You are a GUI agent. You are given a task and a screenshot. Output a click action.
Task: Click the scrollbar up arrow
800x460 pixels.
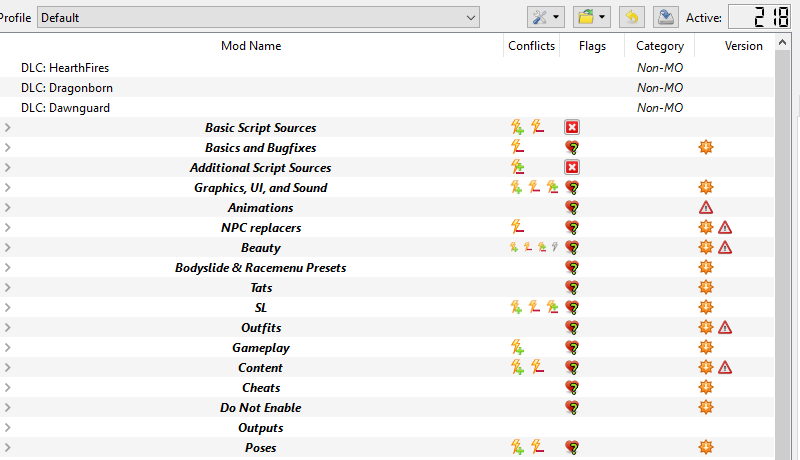782,43
